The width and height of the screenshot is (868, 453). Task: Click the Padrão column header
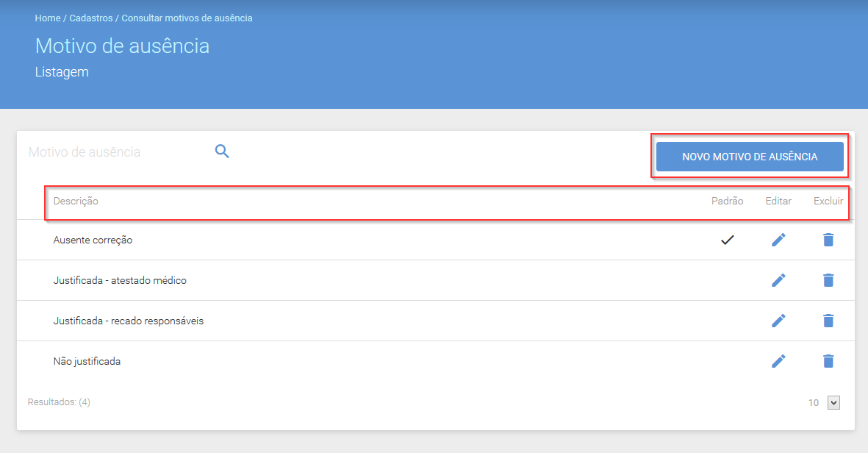pos(728,201)
